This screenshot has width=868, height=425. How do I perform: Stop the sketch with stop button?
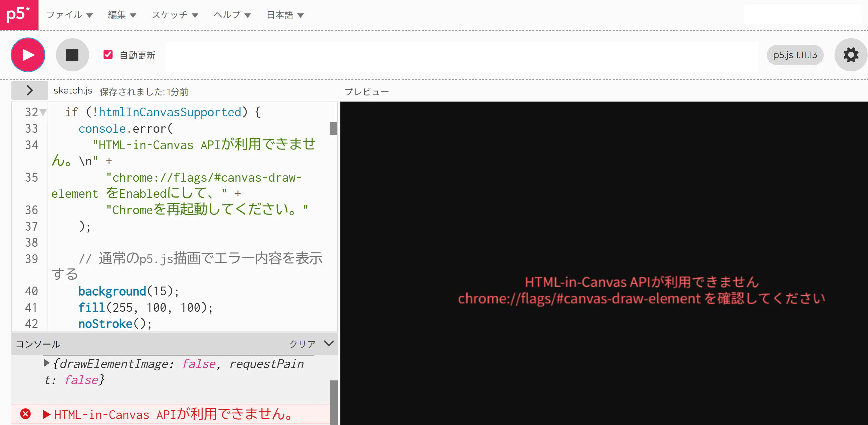click(x=72, y=55)
